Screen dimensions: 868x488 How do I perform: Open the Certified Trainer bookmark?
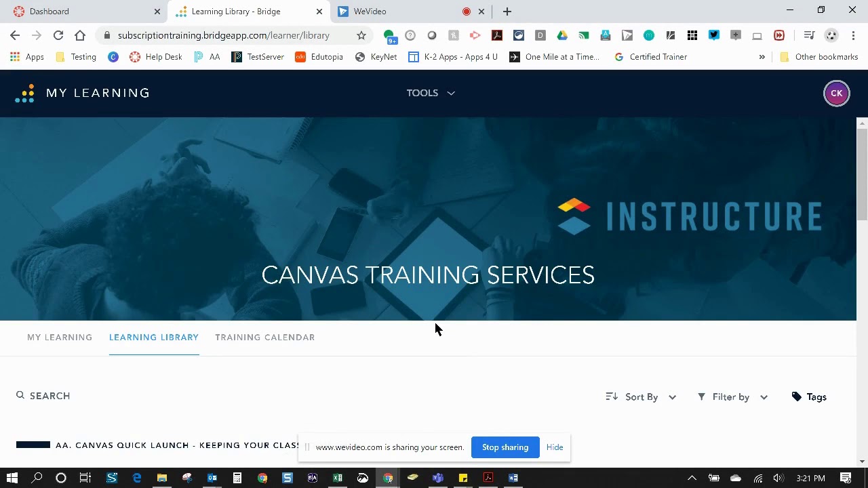click(650, 57)
